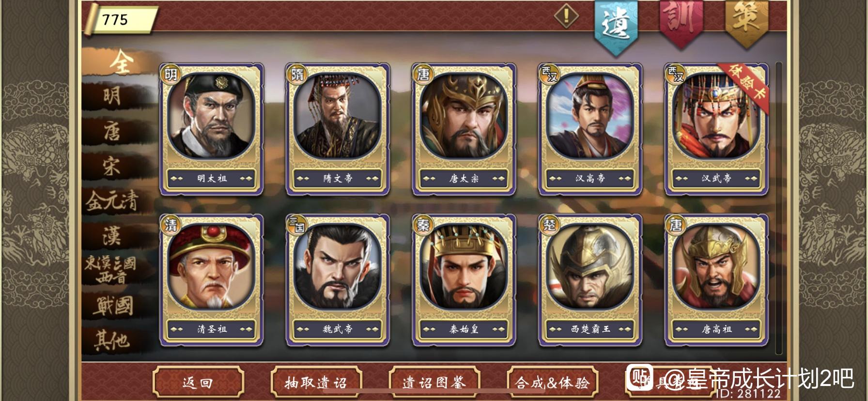Choose the 唐太宗 portrait card
This screenshot has width=868, height=401.
[464, 129]
